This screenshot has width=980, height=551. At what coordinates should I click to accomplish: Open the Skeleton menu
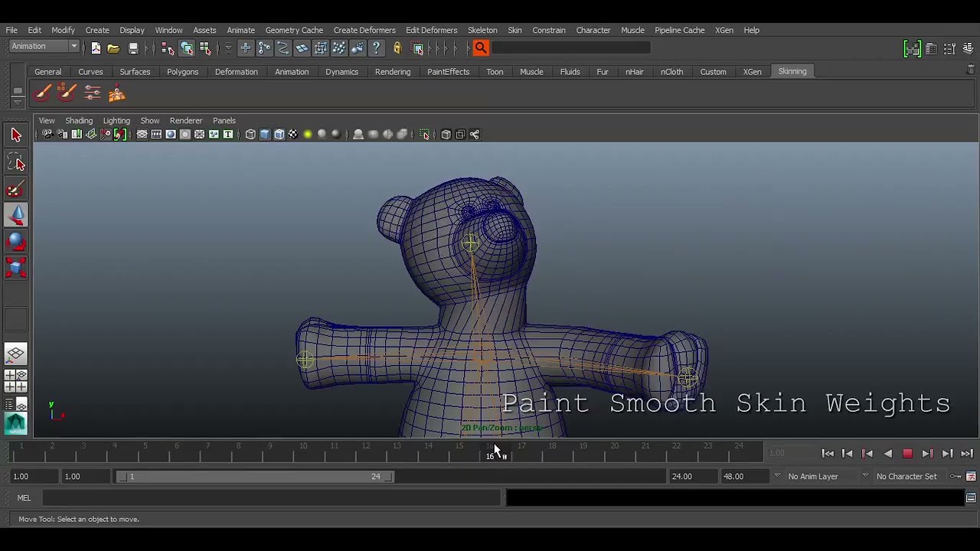coord(482,30)
